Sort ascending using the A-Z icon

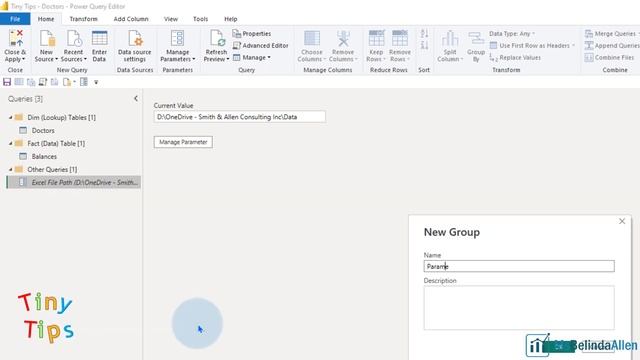[424, 33]
